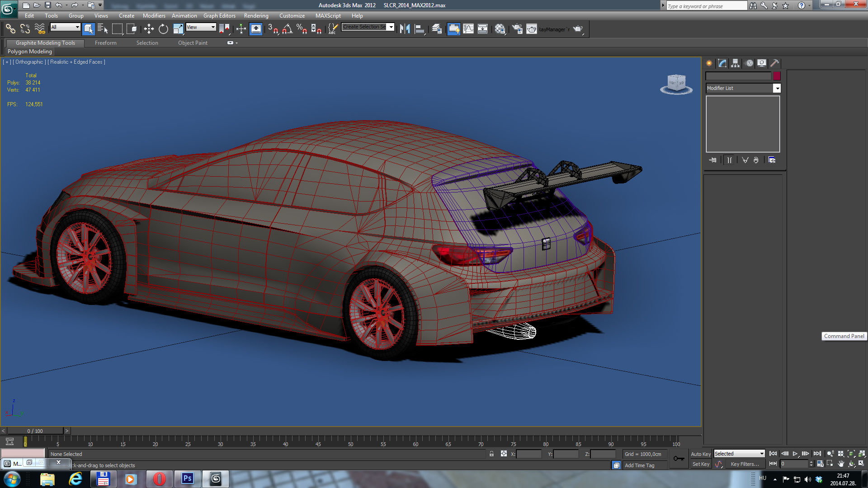Open the Utilities hammer panel tab
868x488 pixels.
(x=774, y=63)
